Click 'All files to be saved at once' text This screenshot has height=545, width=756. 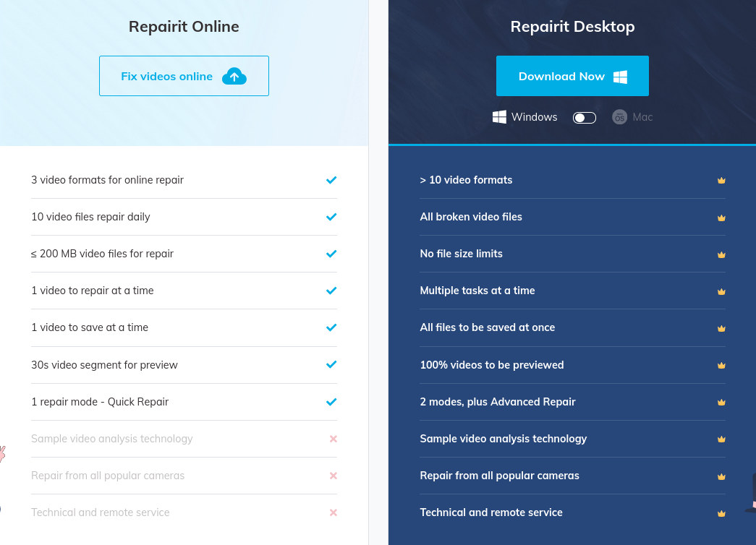pos(487,327)
